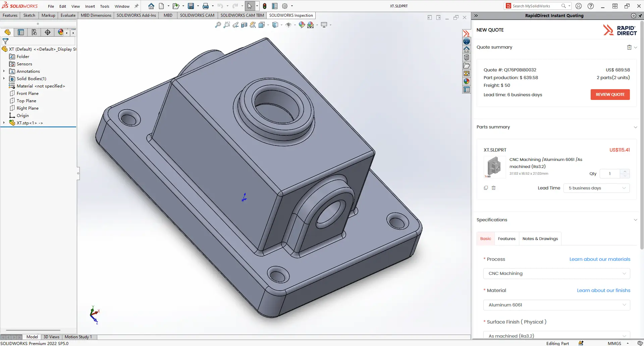
Task: Switch to PropertyManager tab icon
Action: [x=21, y=32]
